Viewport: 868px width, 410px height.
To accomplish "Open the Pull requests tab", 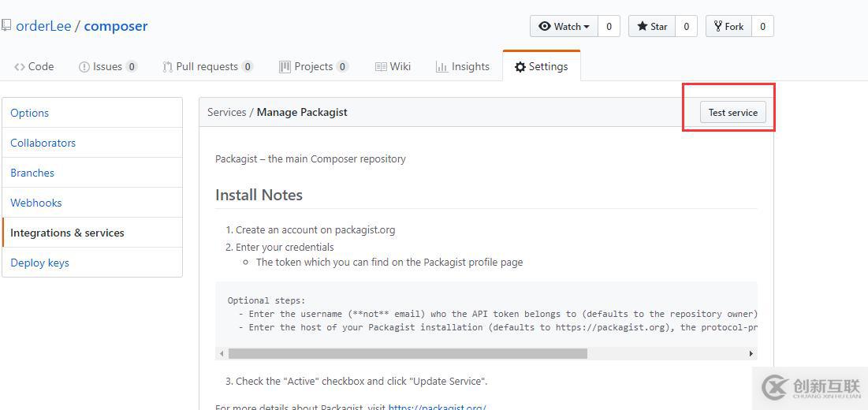I will click(208, 66).
